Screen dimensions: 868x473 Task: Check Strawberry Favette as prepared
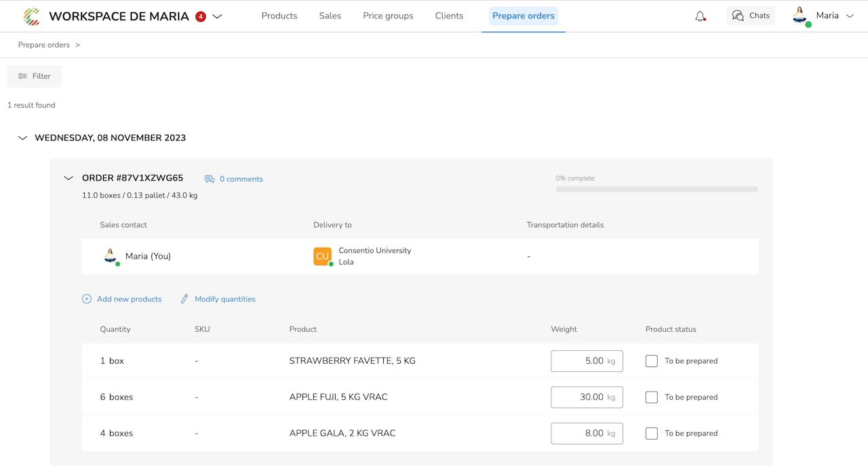pyautogui.click(x=652, y=361)
